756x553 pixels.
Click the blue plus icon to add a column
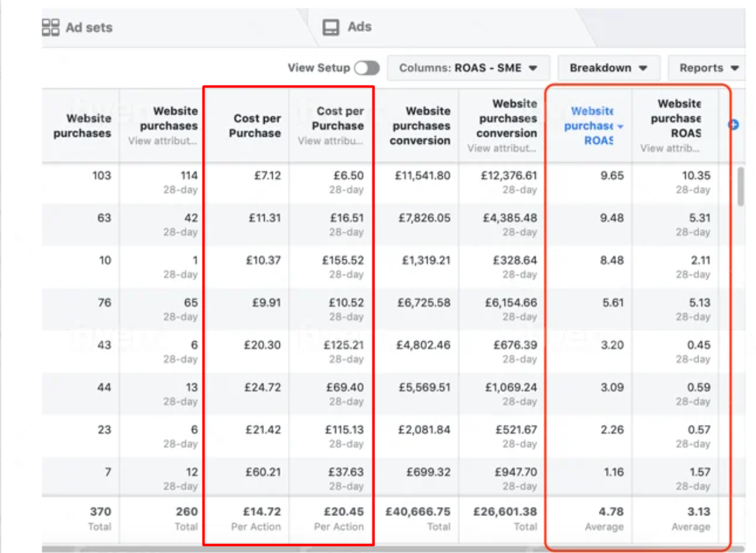click(734, 125)
